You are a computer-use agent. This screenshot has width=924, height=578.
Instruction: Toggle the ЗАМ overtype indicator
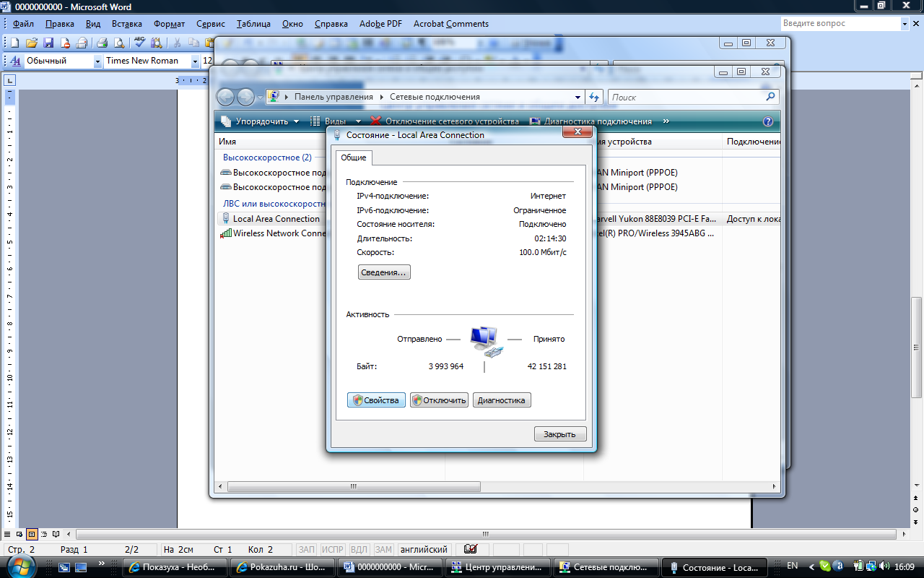(384, 550)
